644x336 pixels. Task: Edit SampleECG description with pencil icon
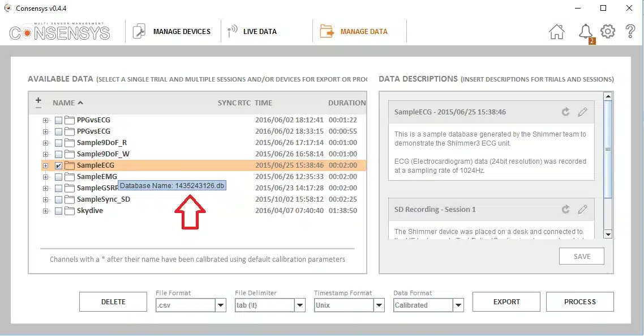[582, 112]
